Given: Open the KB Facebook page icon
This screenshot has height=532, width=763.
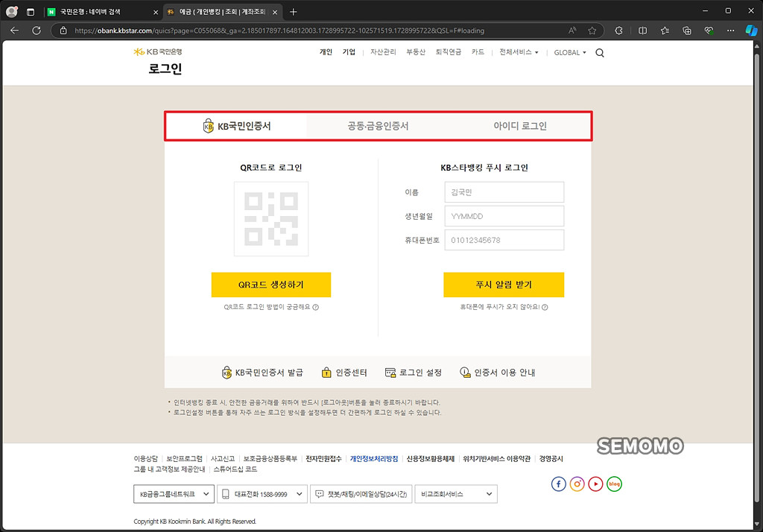Looking at the screenshot, I should [558, 484].
